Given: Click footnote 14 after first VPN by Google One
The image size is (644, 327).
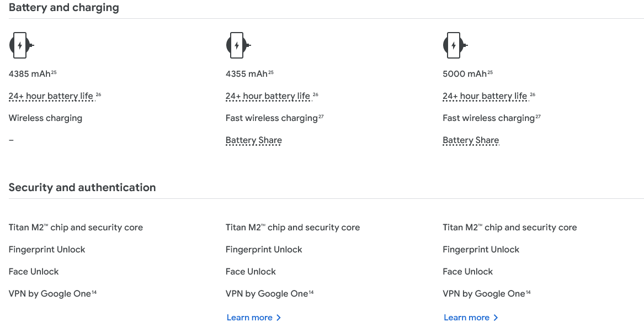Looking at the screenshot, I should point(94,292).
